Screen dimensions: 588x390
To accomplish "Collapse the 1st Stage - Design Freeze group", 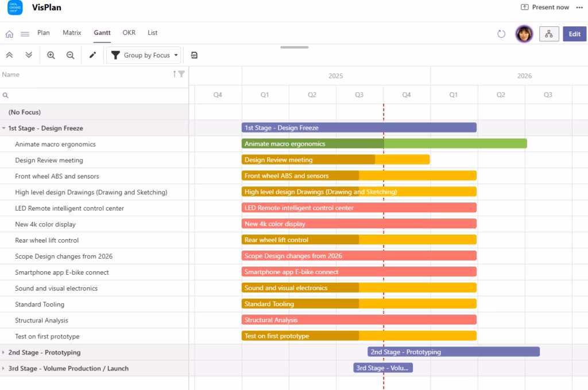I will (4, 128).
